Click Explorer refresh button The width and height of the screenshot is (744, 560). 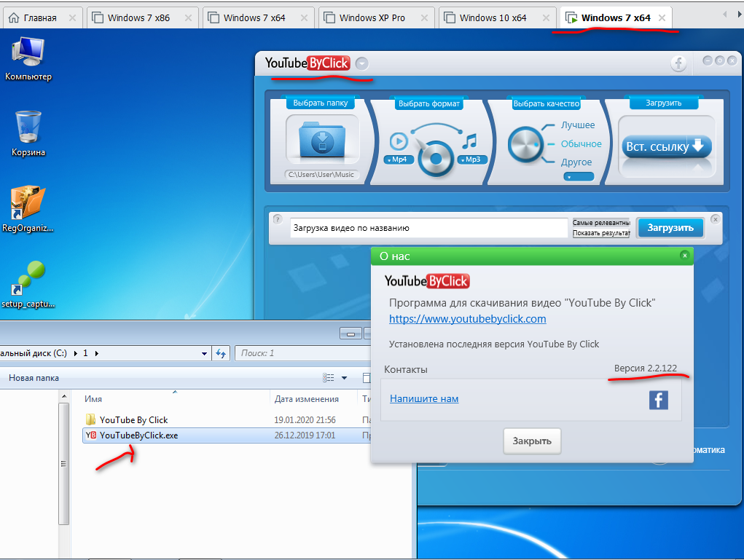pyautogui.click(x=221, y=353)
